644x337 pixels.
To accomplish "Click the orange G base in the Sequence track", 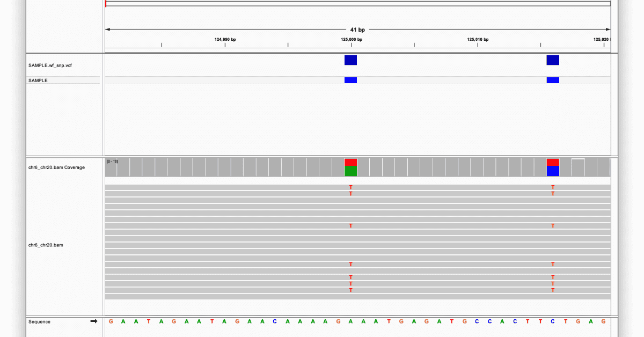I will pyautogui.click(x=110, y=321).
